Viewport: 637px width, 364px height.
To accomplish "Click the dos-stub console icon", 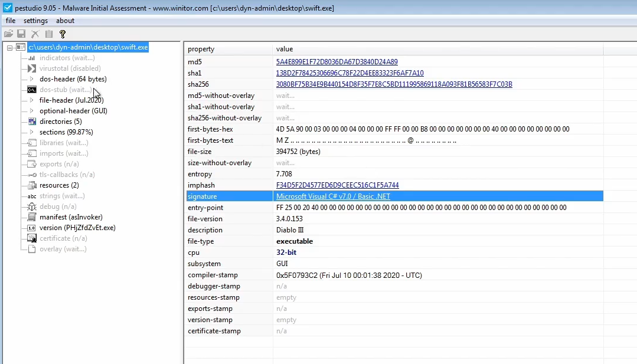I will pyautogui.click(x=32, y=90).
